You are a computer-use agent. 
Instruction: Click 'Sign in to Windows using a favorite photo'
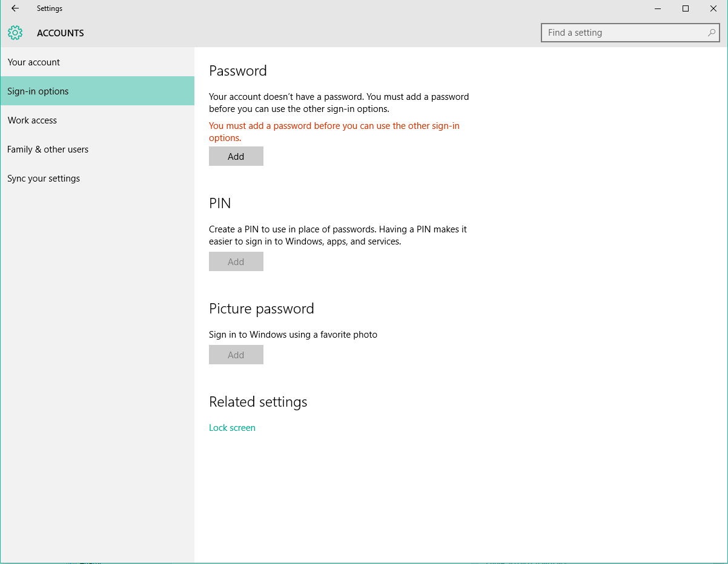pos(293,334)
